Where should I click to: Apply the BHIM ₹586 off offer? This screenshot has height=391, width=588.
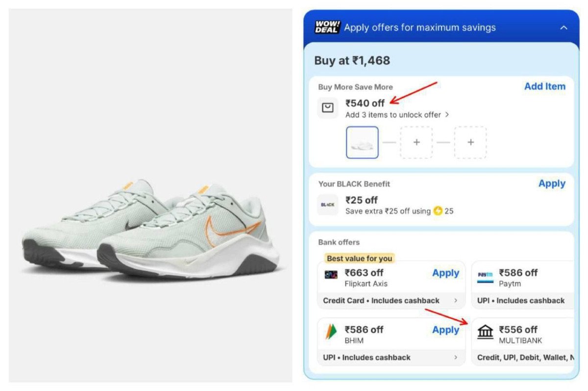(x=445, y=330)
